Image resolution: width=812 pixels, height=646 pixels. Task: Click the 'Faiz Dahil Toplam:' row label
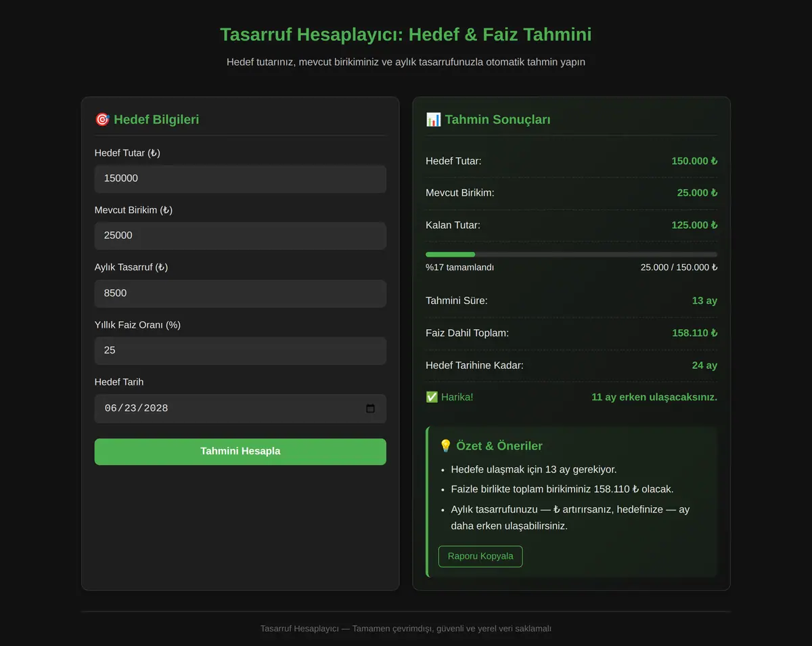coord(467,333)
